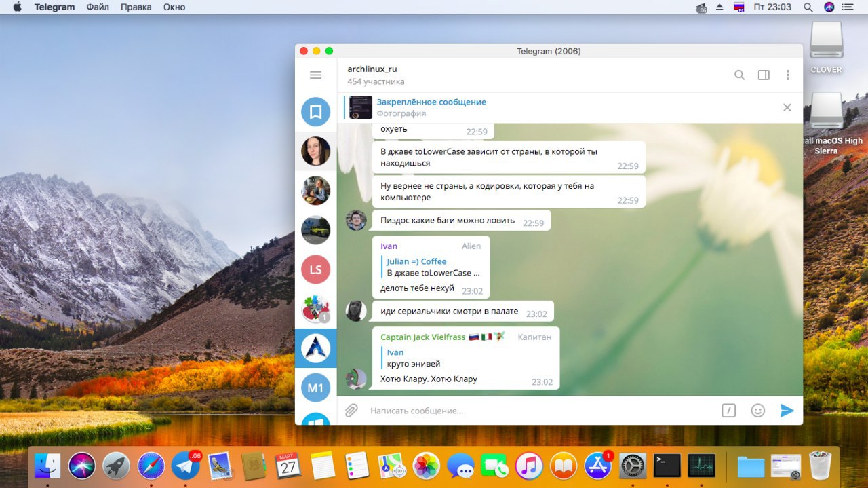Image resolution: width=868 pixels, height=488 pixels.
Task: Open the Apple menu
Action: (18, 7)
